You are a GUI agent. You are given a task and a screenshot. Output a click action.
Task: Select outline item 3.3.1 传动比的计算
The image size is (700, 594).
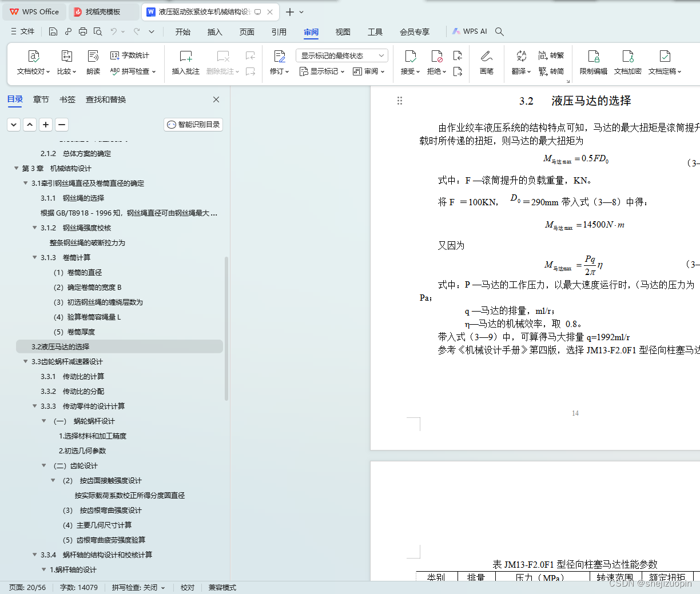coord(72,376)
